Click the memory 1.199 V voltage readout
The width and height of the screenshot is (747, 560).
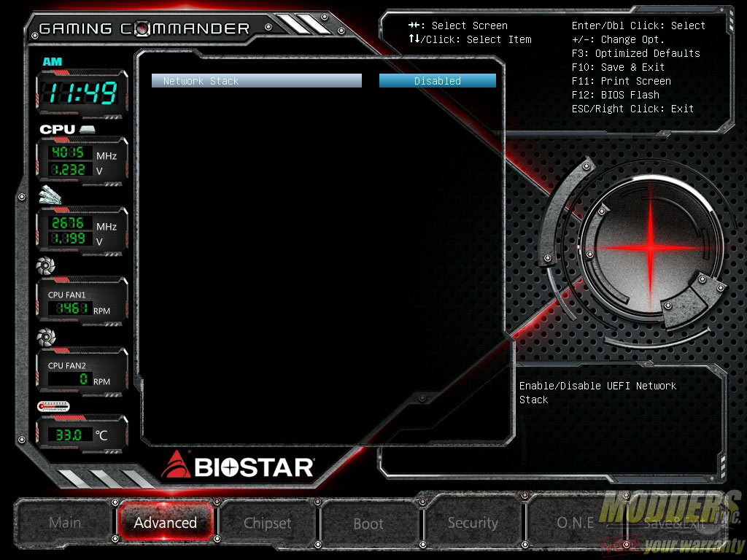point(68,238)
